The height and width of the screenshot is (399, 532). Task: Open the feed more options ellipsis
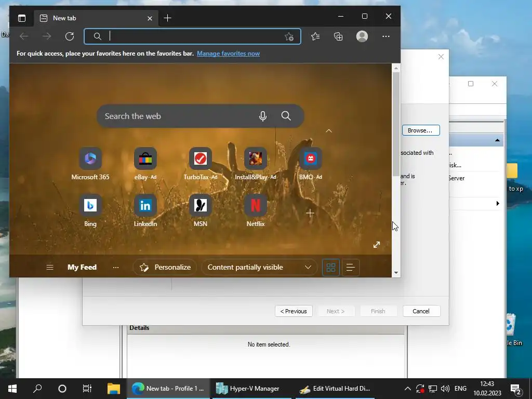tap(116, 268)
